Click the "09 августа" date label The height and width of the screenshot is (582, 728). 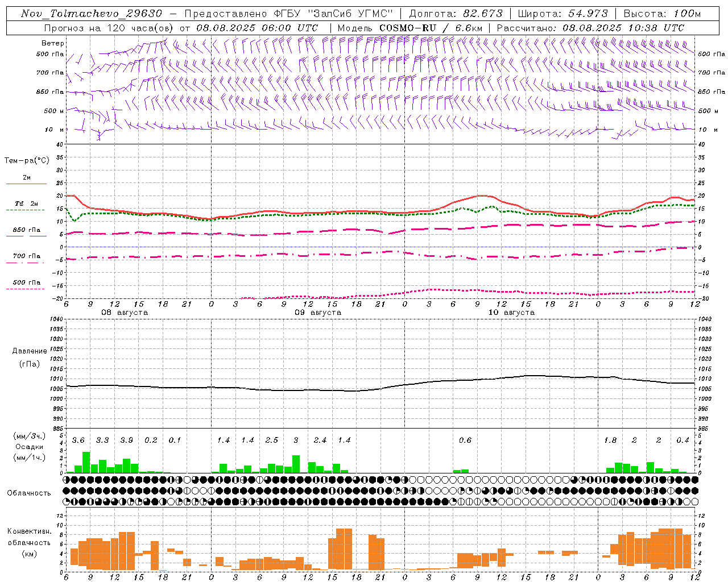coord(318,313)
